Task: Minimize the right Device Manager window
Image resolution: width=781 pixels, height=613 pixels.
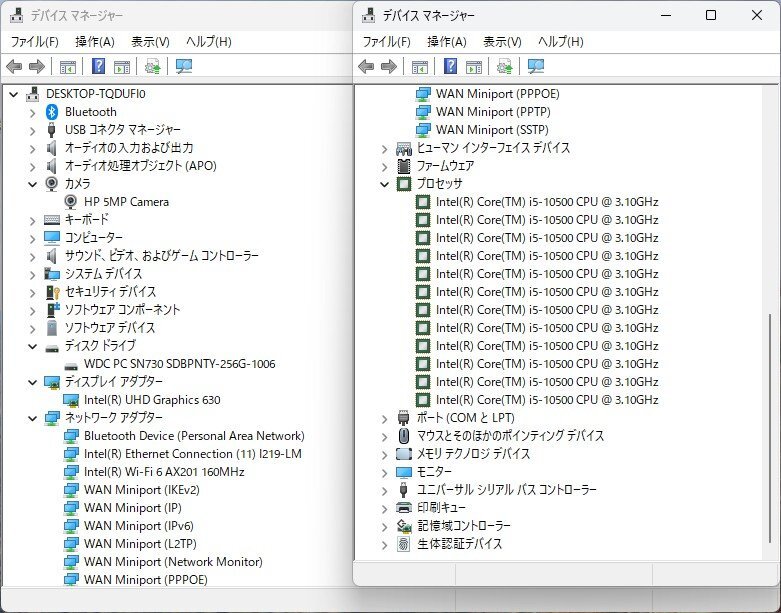Action: (x=666, y=15)
